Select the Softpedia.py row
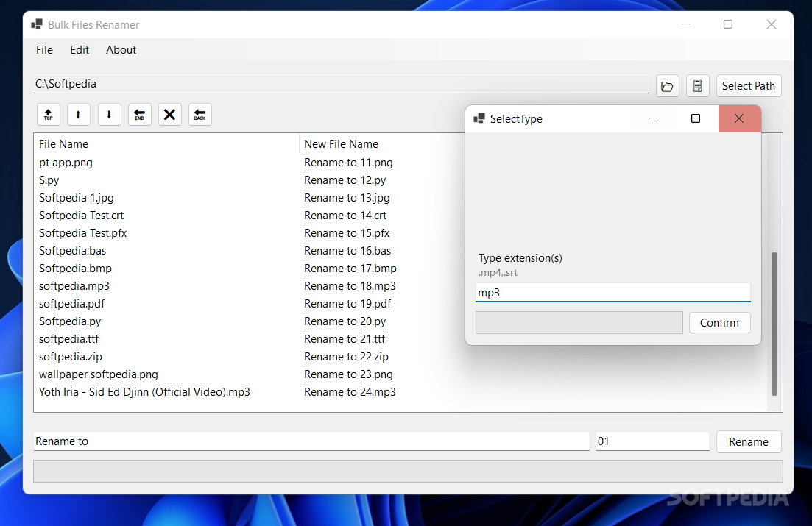This screenshot has width=812, height=526. [x=250, y=321]
